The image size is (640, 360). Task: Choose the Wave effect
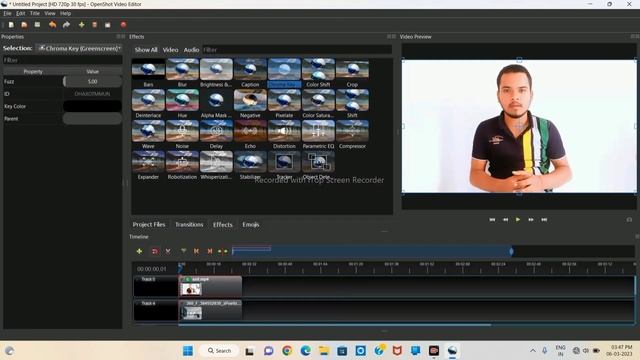[x=148, y=135]
